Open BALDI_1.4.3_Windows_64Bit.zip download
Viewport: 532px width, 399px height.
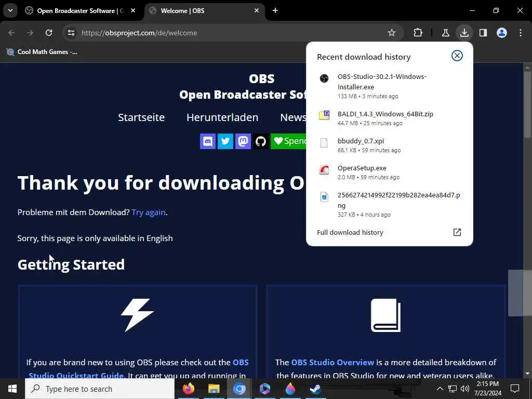click(x=389, y=118)
